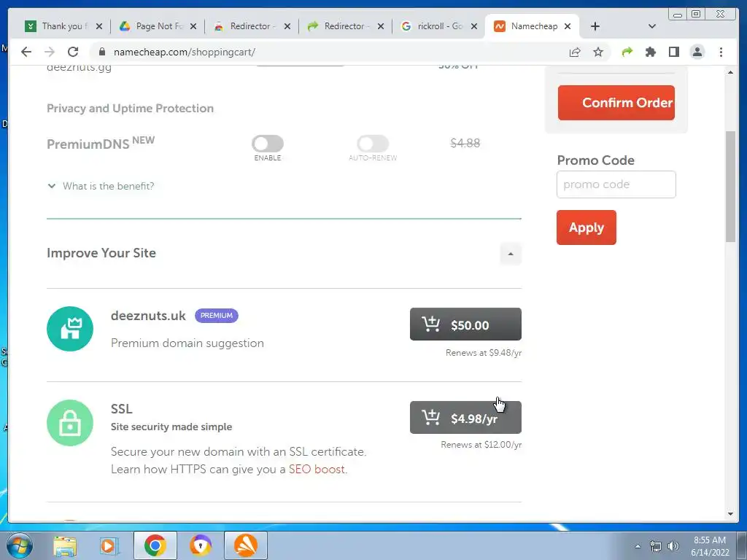
Task: Open a new browser tab
Action: (x=595, y=26)
